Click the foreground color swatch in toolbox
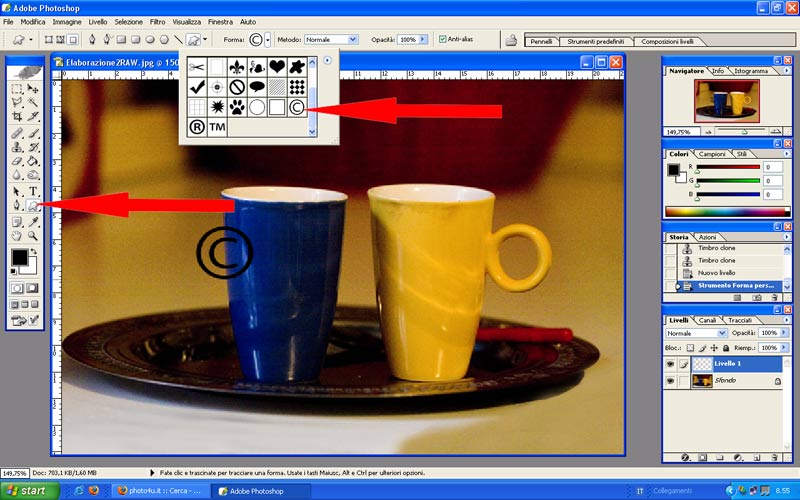This screenshot has width=800, height=500. [20, 257]
